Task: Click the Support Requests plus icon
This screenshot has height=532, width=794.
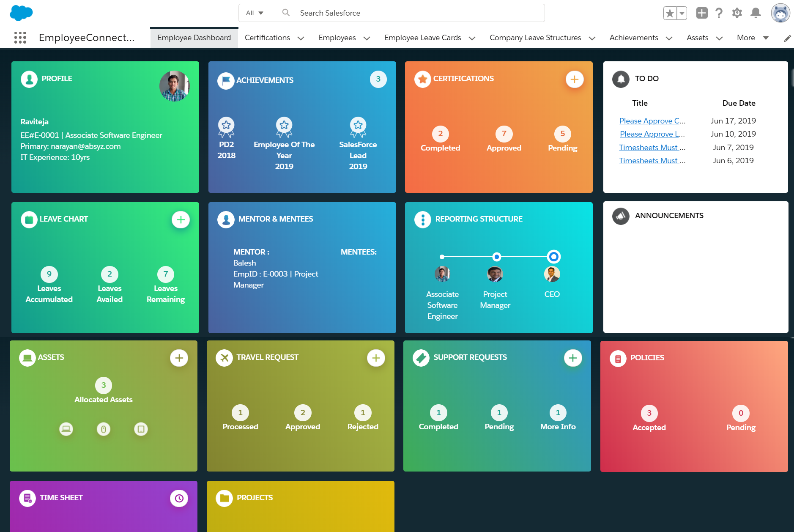Action: point(573,358)
